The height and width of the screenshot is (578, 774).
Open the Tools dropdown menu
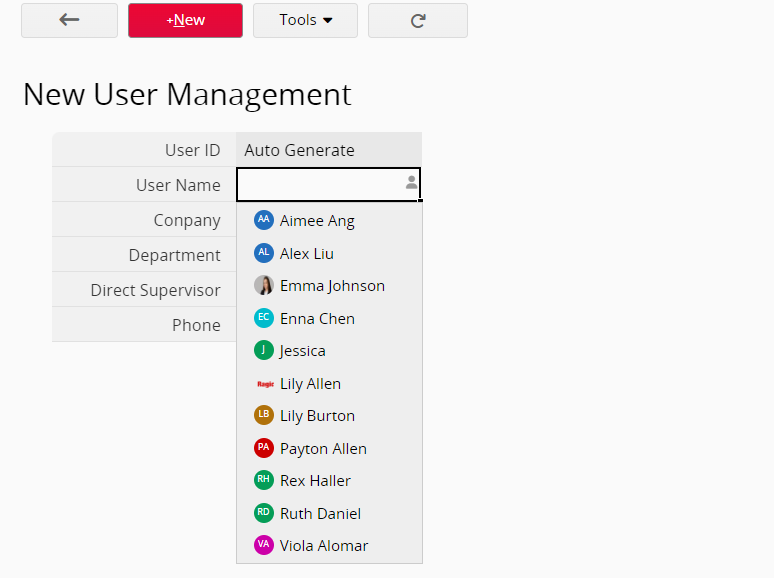tap(305, 20)
